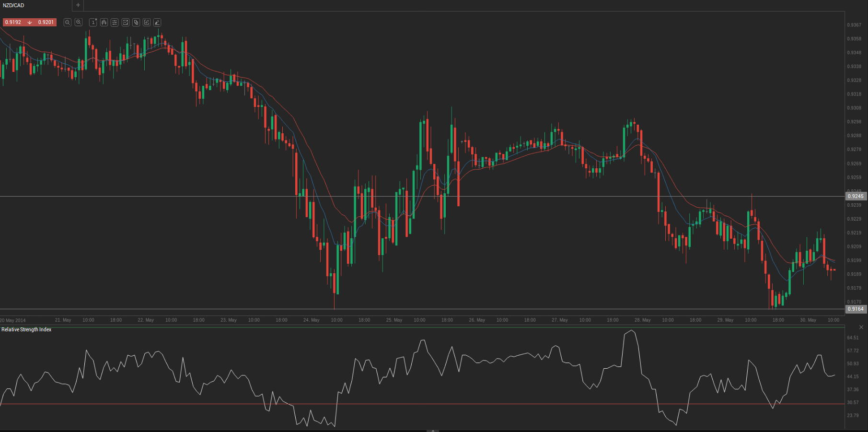Image resolution: width=868 pixels, height=432 pixels.
Task: Click the 0.9192 sell price button
Action: (13, 23)
